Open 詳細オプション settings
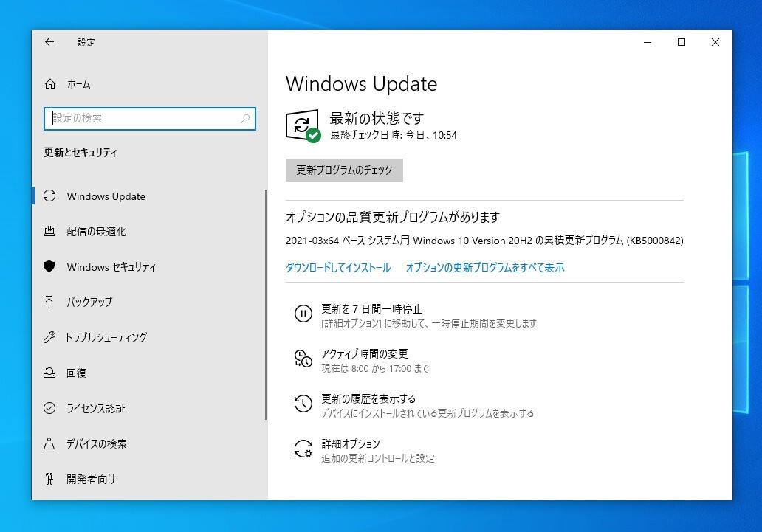Screen dimensions: 762x532 [365, 451]
